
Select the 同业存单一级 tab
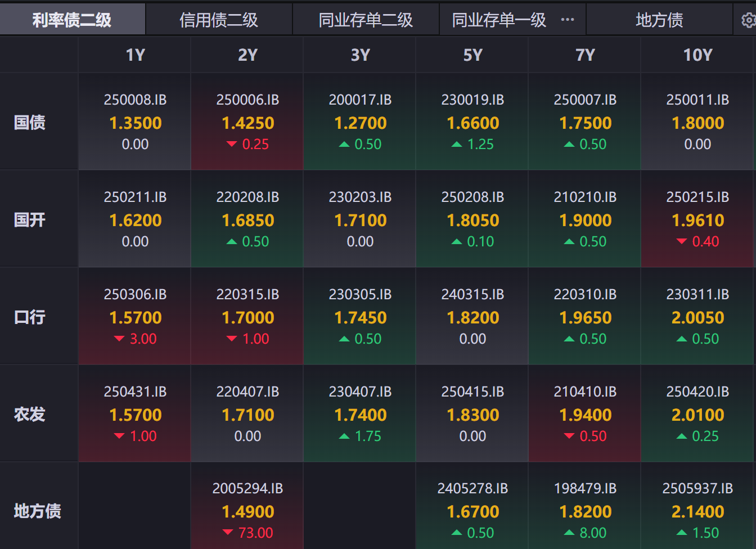[499, 20]
